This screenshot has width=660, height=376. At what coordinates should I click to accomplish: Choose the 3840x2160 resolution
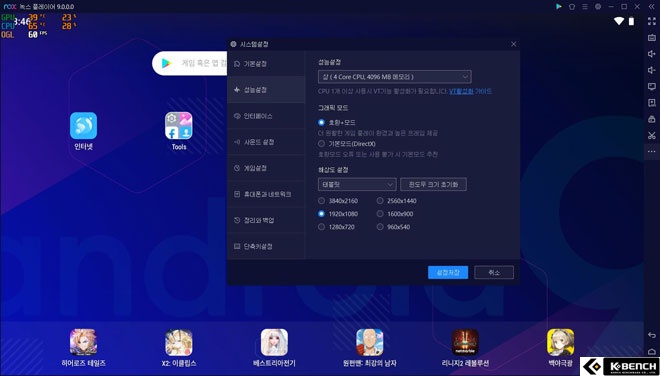tap(322, 201)
